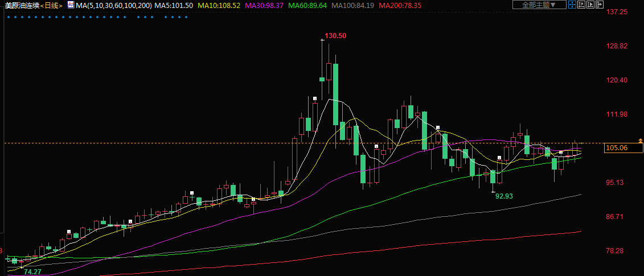Click the 105.06 current price tag

tap(617, 148)
